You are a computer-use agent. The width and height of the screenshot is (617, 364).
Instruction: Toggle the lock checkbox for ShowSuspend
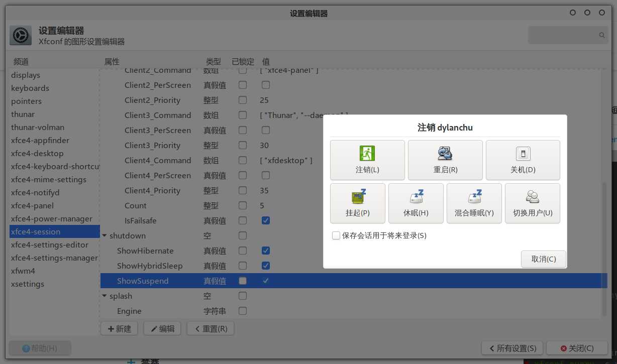click(243, 281)
